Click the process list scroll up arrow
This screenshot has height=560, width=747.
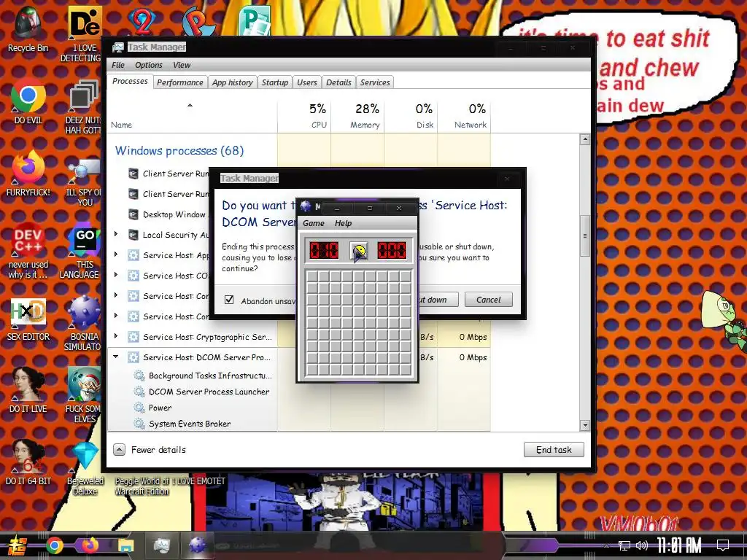tap(585, 139)
